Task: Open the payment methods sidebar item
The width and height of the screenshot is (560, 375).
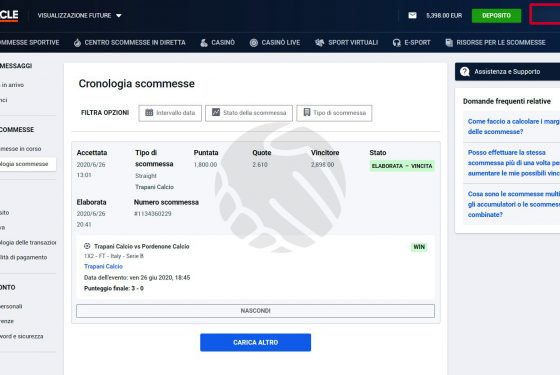Action: pyautogui.click(x=24, y=257)
